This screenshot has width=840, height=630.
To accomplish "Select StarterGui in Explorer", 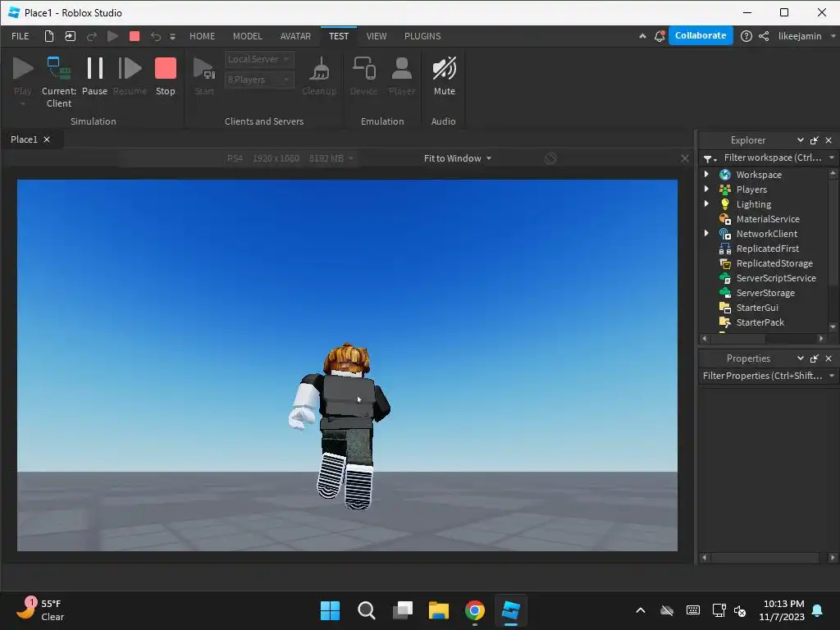I will coord(756,308).
